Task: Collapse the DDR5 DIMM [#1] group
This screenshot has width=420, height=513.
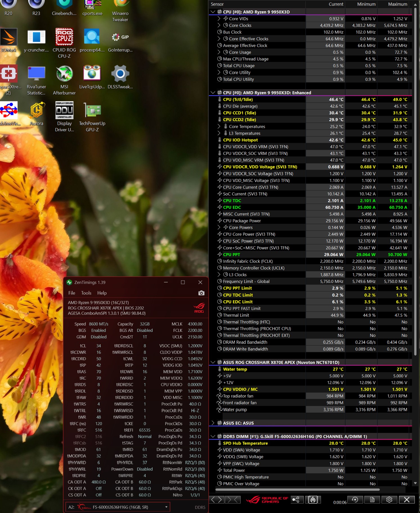Action: [x=213, y=436]
